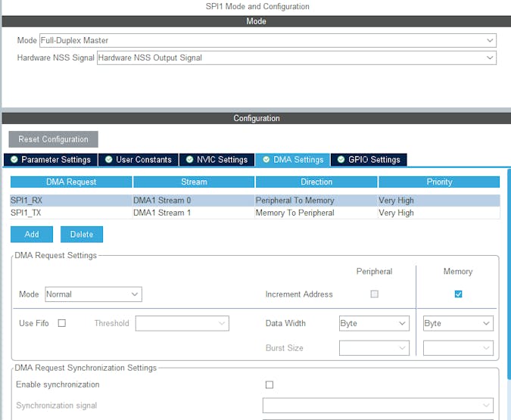Screen dimensions: 511x420
Task: Select the DMA Settings tab
Action: point(293,160)
